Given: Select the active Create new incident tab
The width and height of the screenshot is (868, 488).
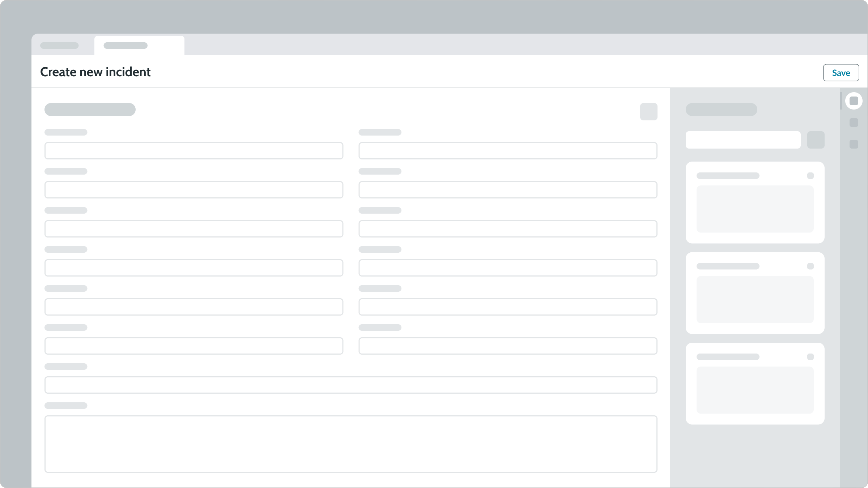Looking at the screenshot, I should coord(139,45).
